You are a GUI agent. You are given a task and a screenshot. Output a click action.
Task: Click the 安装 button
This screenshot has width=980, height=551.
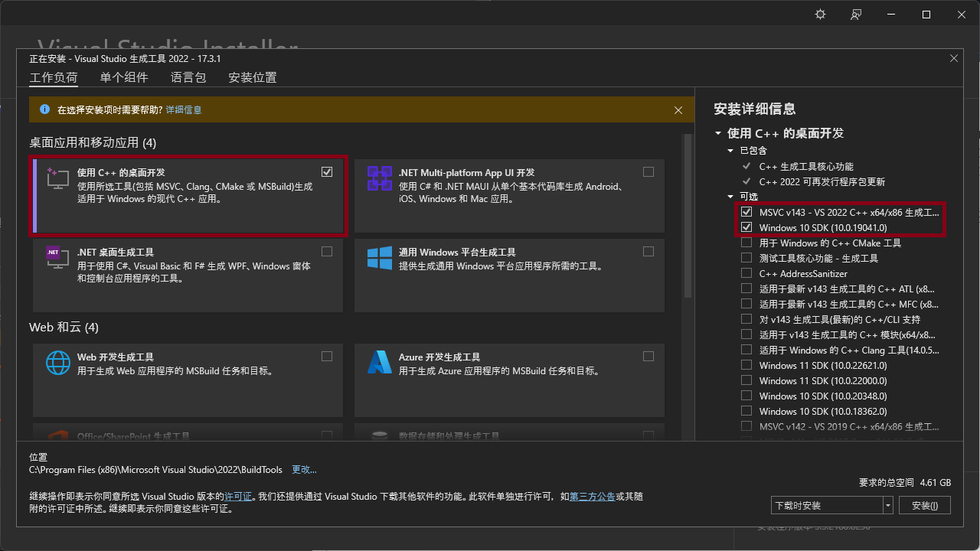point(924,505)
